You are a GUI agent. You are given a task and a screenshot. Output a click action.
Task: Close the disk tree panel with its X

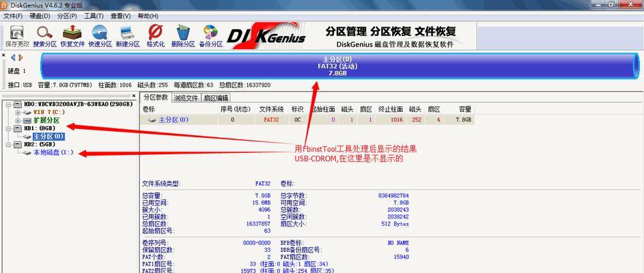134,96
